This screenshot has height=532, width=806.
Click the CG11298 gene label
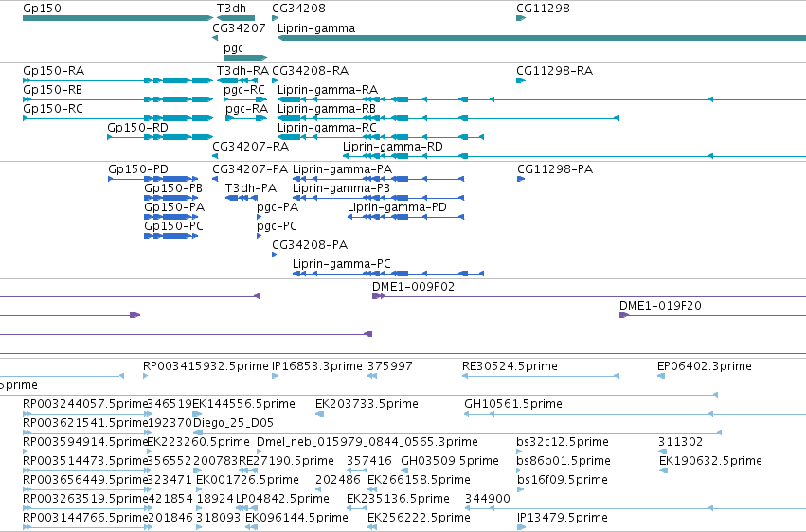tap(543, 9)
